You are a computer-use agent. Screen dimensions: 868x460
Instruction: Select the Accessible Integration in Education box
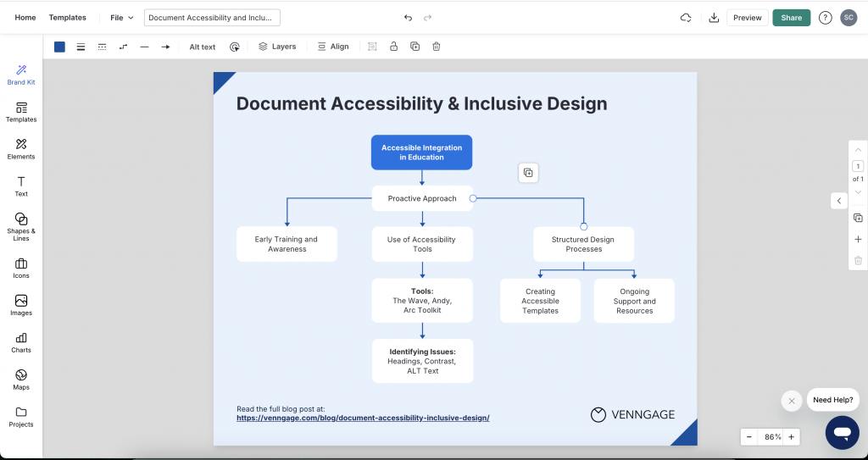point(422,152)
